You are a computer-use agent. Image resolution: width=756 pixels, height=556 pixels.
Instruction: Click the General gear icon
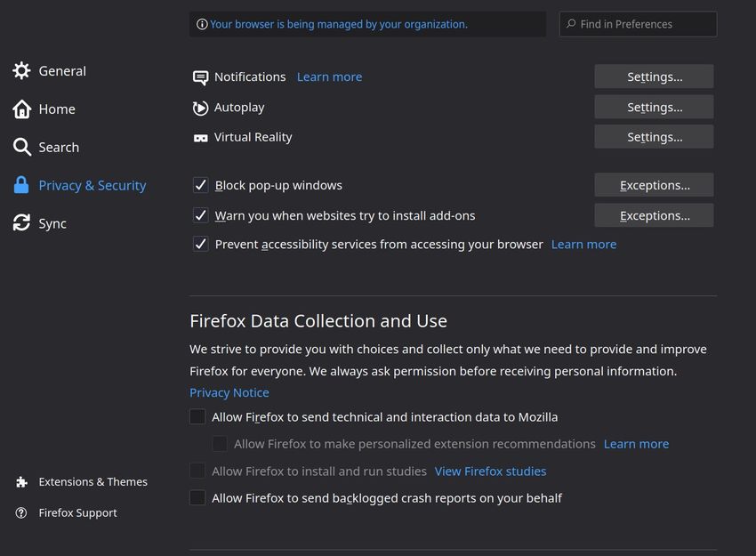21,71
